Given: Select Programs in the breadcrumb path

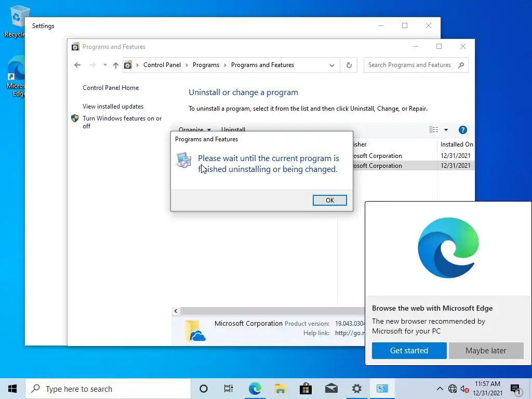Looking at the screenshot, I should tap(206, 65).
